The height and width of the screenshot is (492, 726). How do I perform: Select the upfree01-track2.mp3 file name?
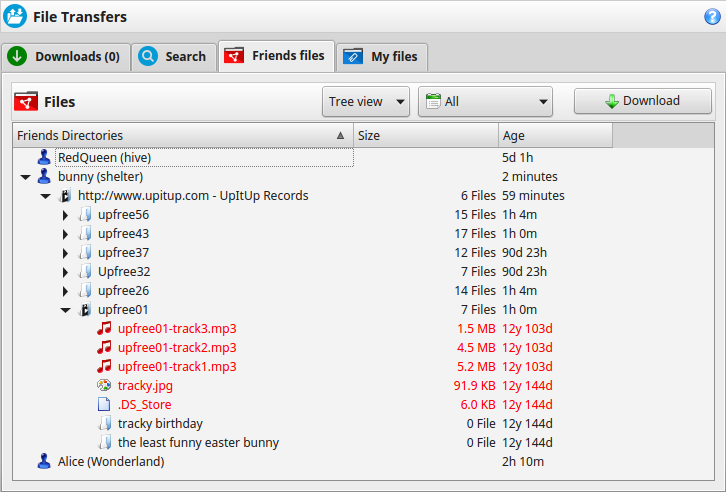tap(177, 347)
